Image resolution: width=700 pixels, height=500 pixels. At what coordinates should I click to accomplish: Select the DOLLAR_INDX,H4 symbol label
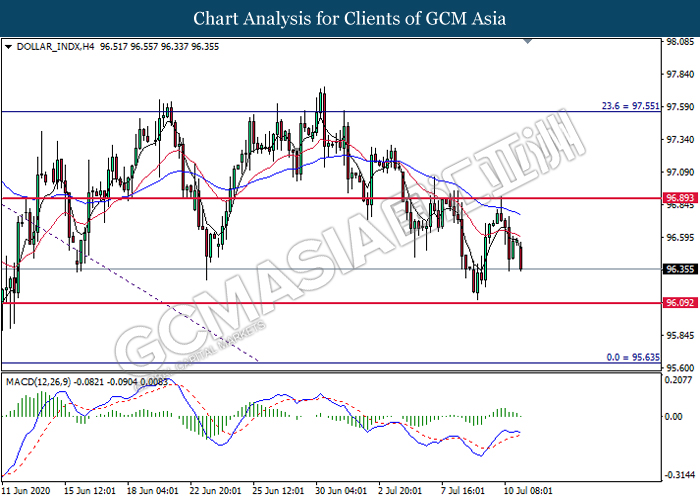55,46
